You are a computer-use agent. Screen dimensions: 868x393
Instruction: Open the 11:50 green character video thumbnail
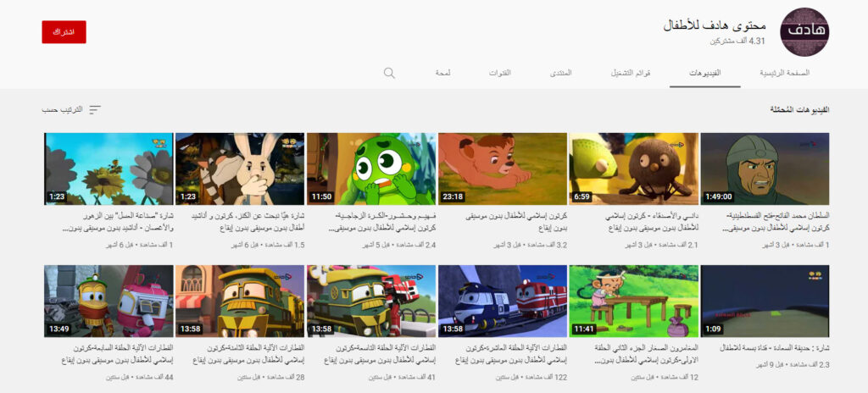click(371, 169)
